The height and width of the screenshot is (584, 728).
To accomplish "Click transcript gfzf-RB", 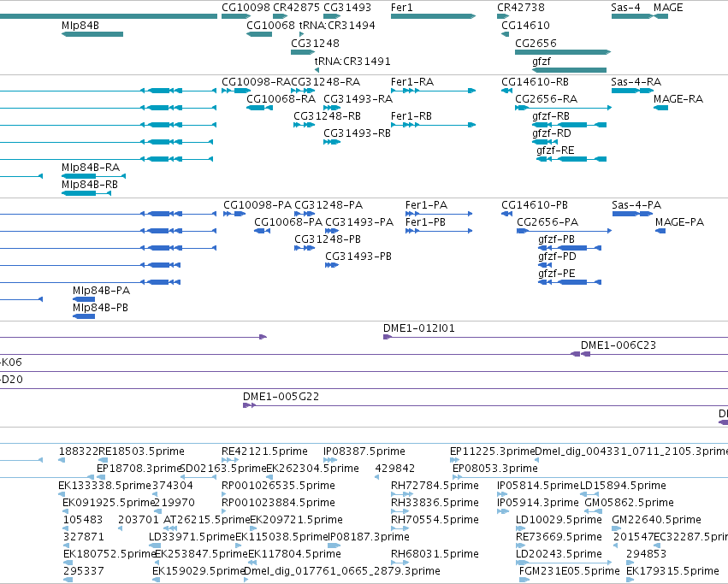I will 551,116.
